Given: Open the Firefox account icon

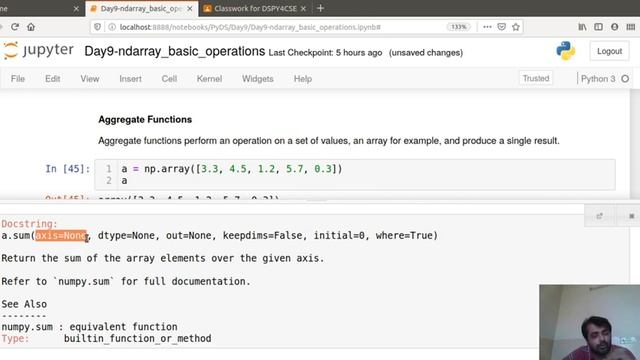Looking at the screenshot, I should (614, 27).
